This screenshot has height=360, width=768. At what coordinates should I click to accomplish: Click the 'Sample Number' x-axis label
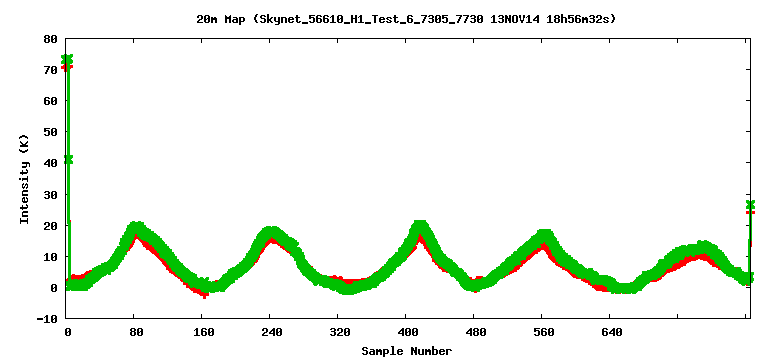tap(407, 351)
